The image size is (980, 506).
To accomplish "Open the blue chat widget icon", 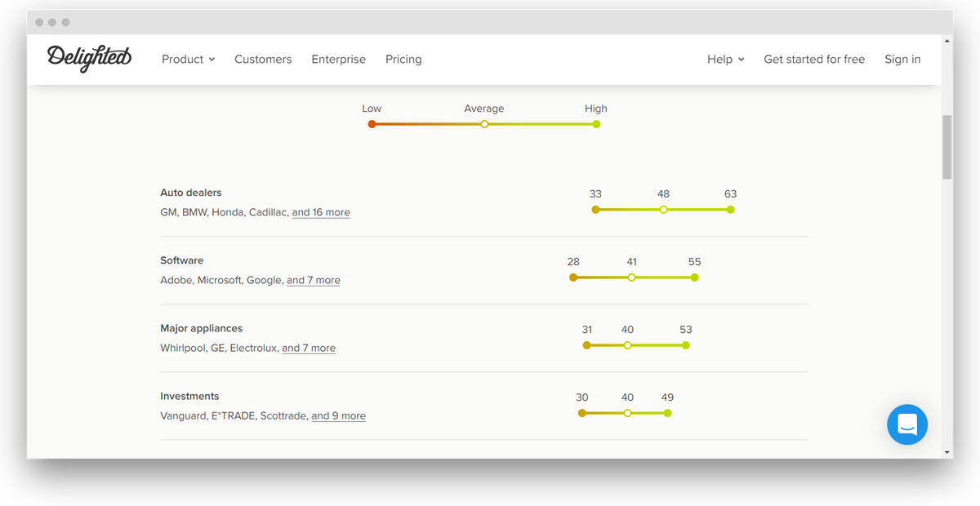I will click(x=907, y=424).
